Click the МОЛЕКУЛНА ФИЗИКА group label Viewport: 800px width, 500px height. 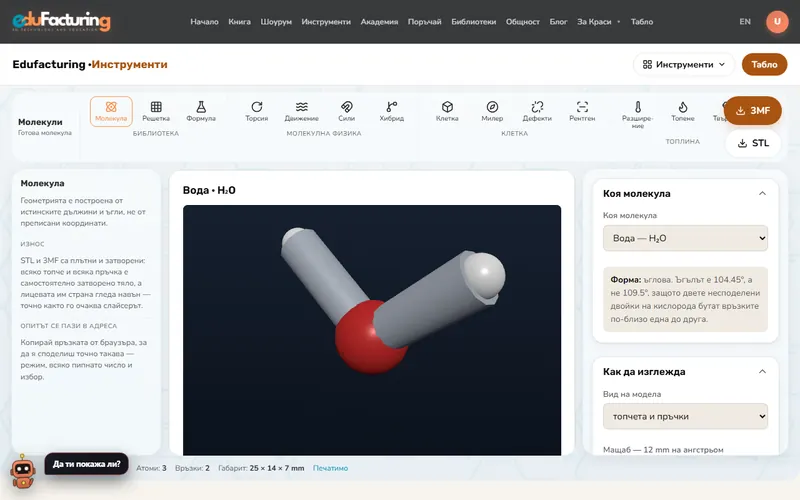tap(323, 133)
